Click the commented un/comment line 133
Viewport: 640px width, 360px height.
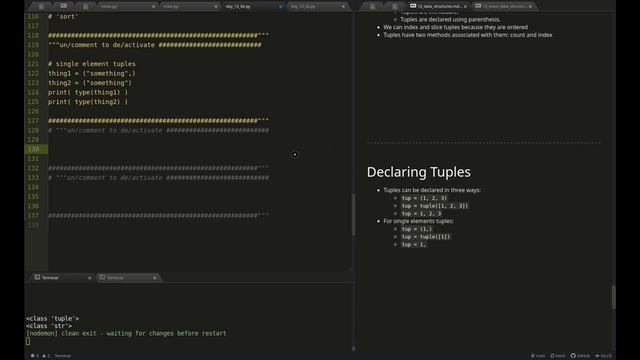(158, 178)
